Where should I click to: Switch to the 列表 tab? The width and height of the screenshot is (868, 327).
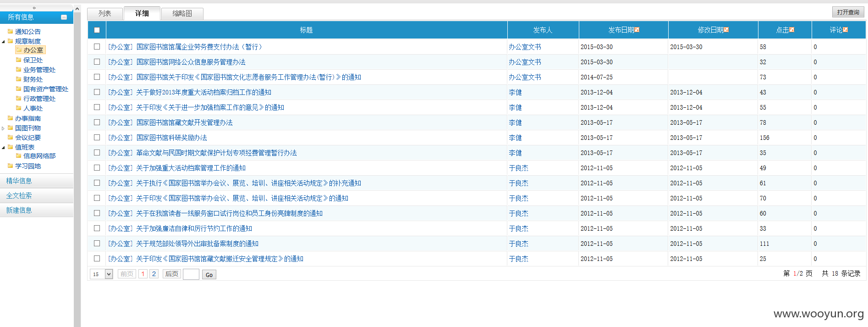(x=105, y=14)
